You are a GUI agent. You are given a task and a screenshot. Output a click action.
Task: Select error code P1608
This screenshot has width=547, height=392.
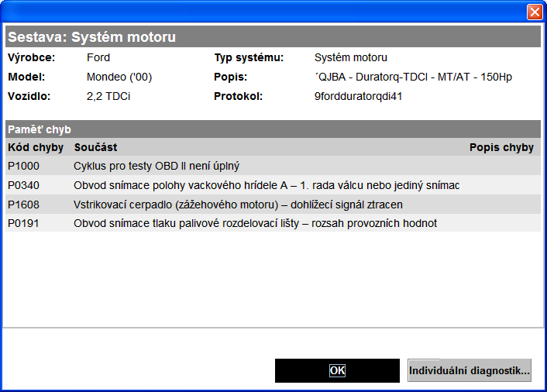pyautogui.click(x=24, y=205)
